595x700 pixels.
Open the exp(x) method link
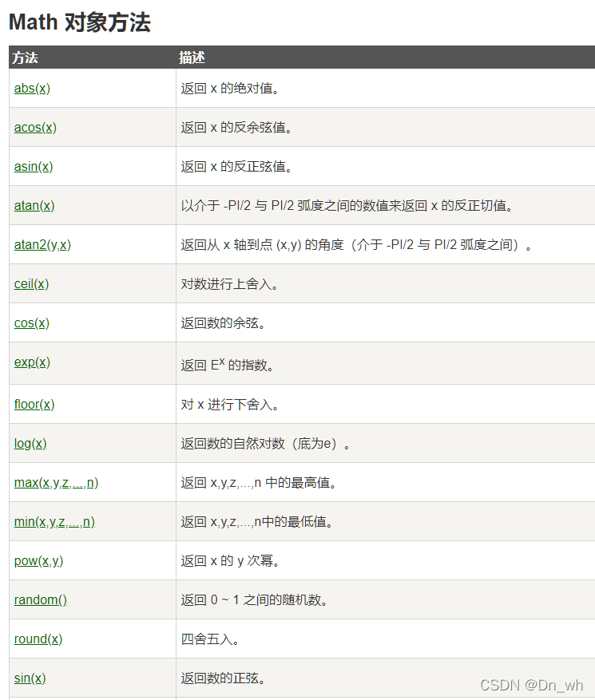click(32, 362)
